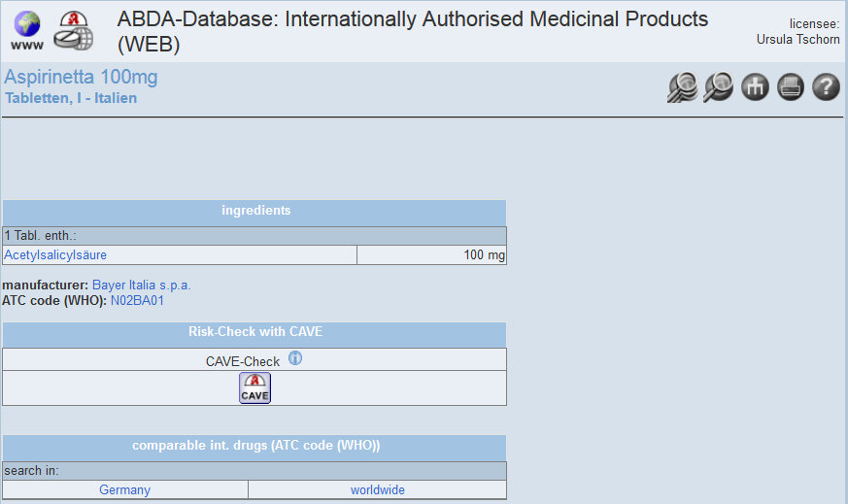Open the stacked-magnifier extended search icon

point(683,87)
